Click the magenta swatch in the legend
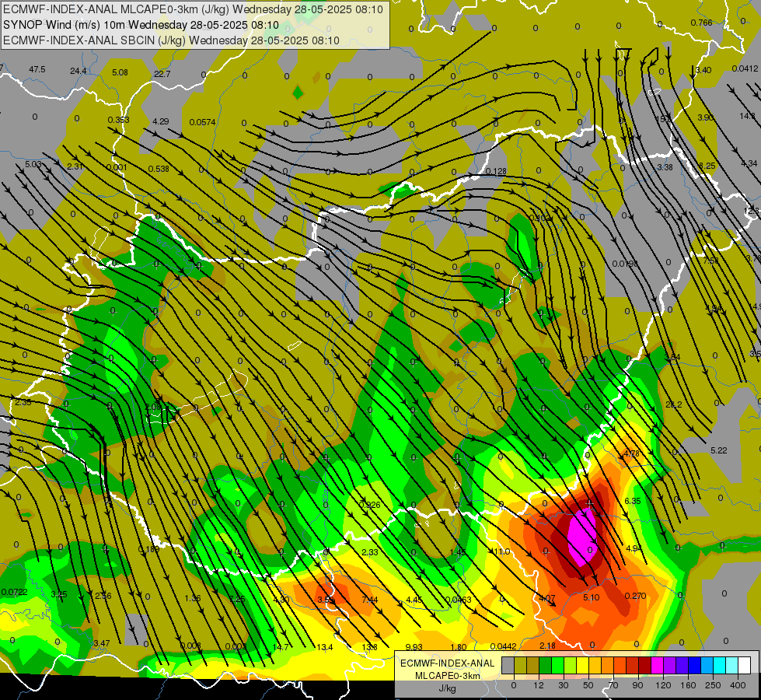 pos(658,665)
